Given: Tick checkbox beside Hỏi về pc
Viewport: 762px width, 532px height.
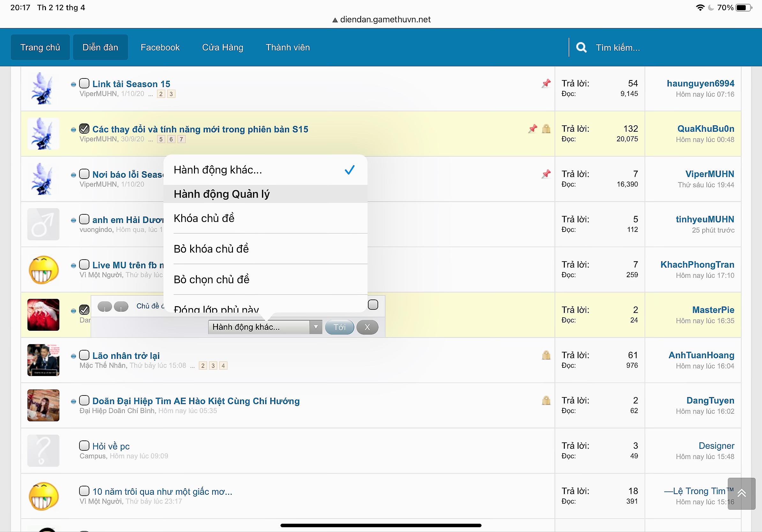Looking at the screenshot, I should click(84, 446).
